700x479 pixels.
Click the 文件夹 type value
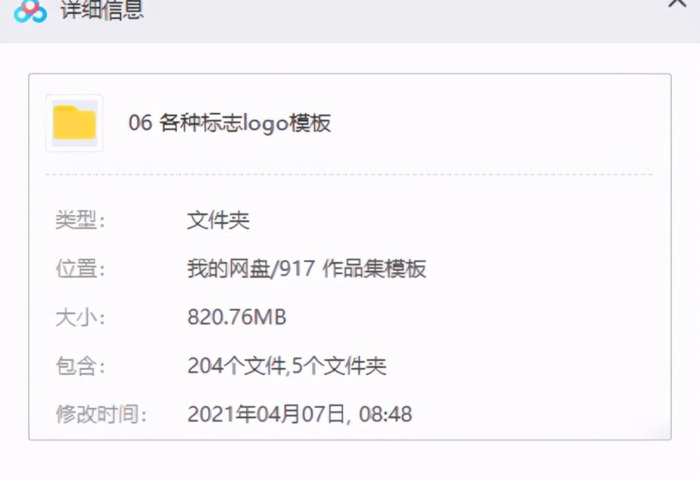coord(218,220)
